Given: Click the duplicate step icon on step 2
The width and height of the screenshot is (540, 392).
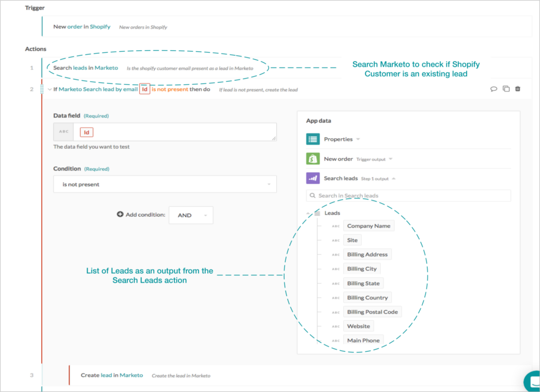Looking at the screenshot, I should (x=506, y=89).
